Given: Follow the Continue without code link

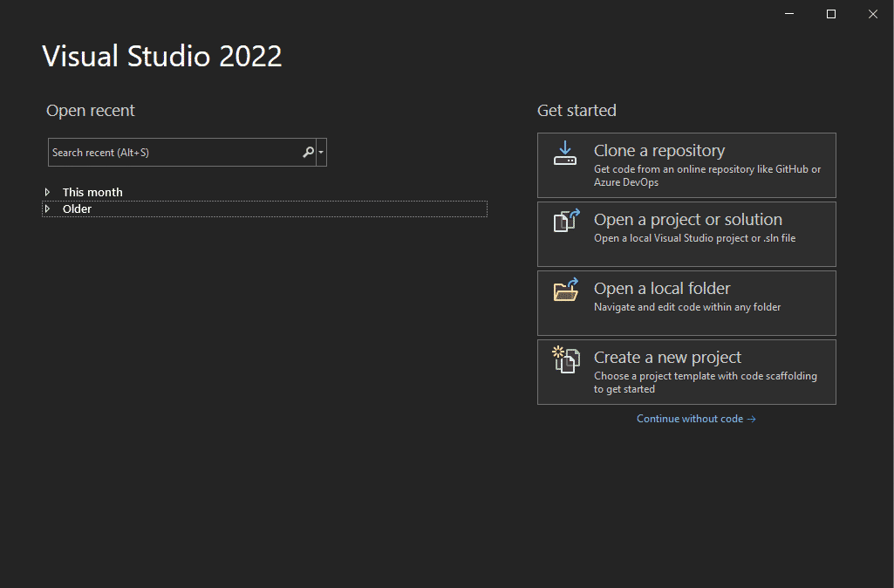Looking at the screenshot, I should pos(695,419).
